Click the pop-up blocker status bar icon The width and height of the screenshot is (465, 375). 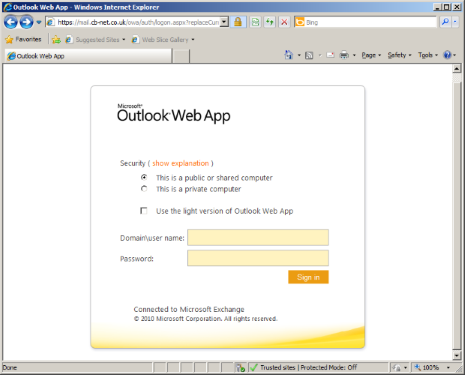tap(240, 368)
